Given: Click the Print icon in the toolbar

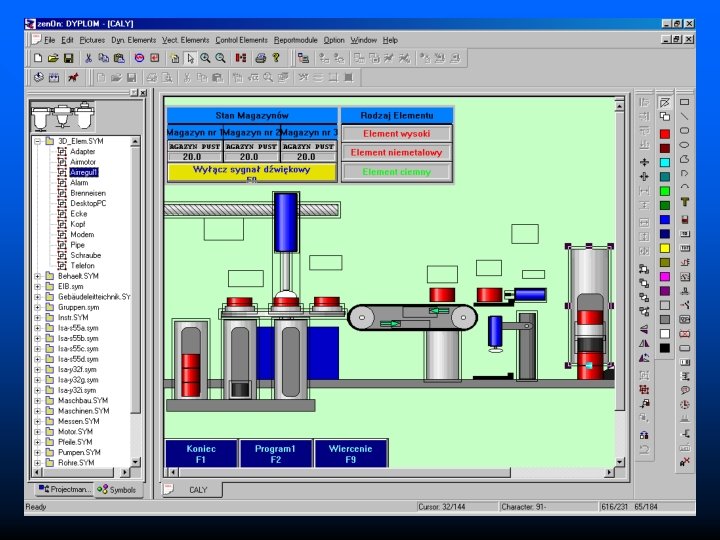Looking at the screenshot, I should click(260, 58).
